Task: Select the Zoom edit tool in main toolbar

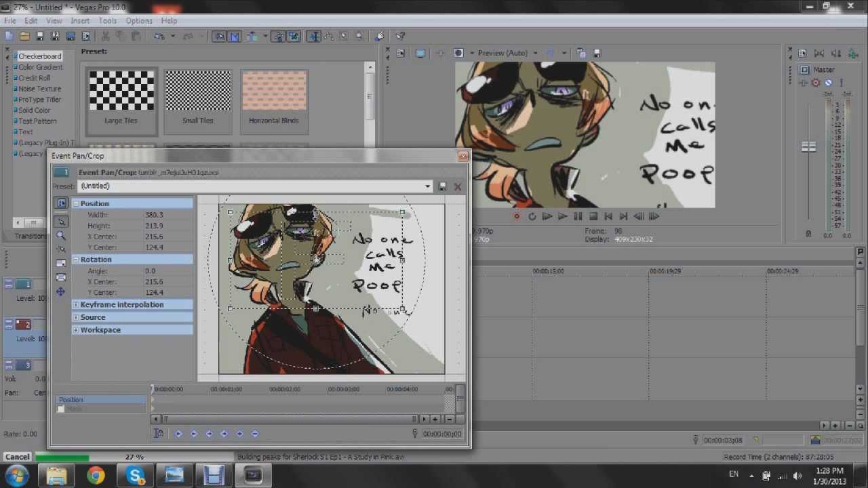Action: click(359, 36)
